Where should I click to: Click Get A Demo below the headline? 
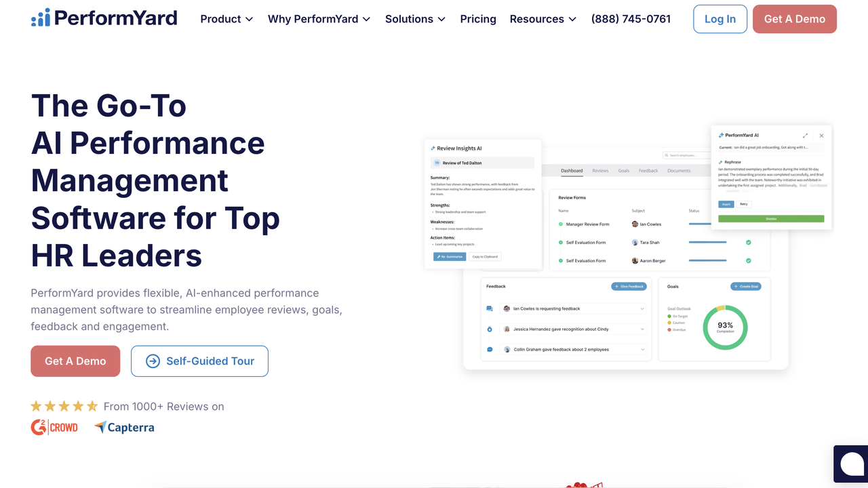[x=75, y=361]
